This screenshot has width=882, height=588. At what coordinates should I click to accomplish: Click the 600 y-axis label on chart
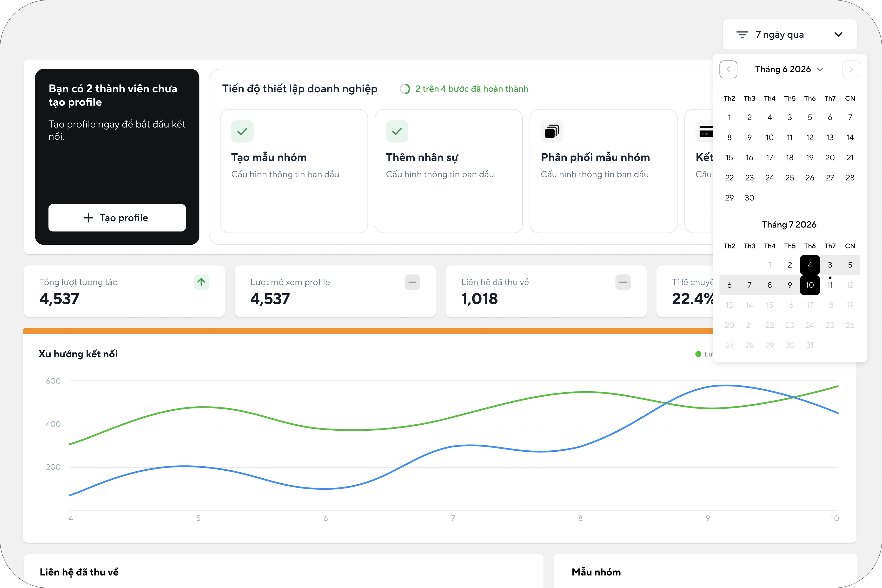pyautogui.click(x=53, y=381)
